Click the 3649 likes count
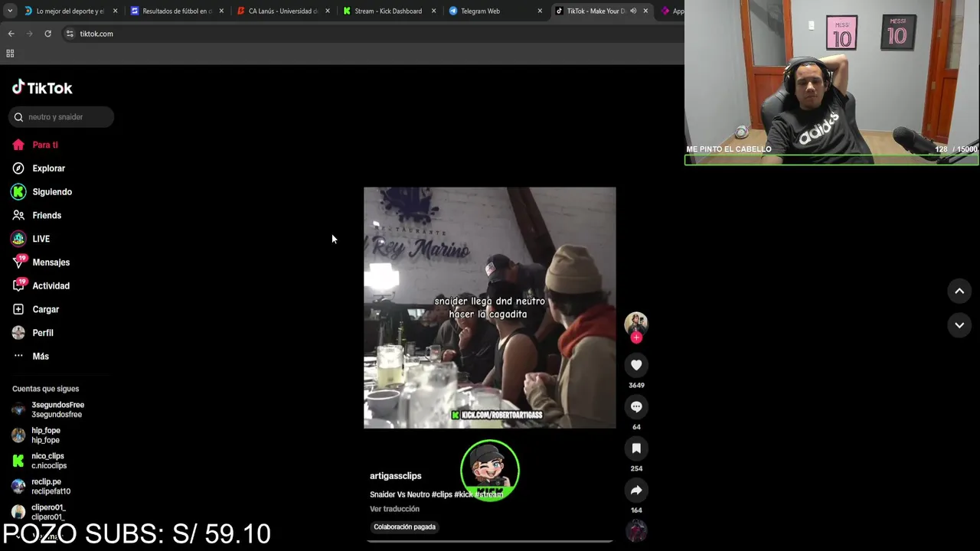Image resolution: width=980 pixels, height=551 pixels. 636,385
